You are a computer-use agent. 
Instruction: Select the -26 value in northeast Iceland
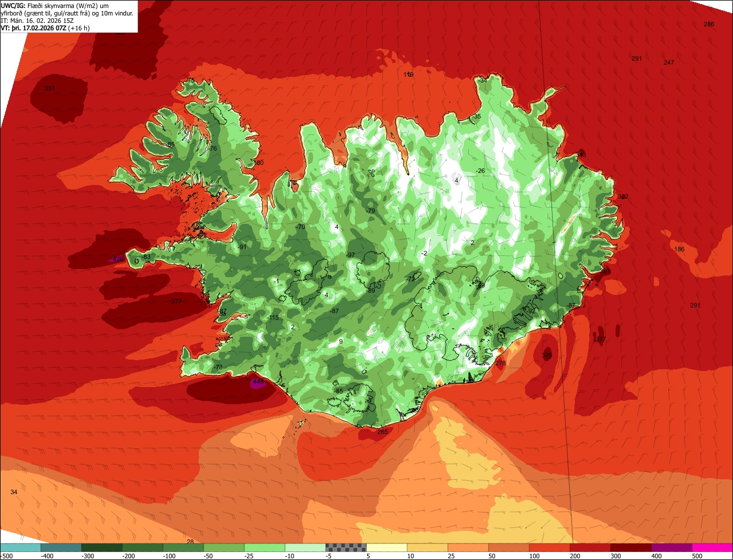point(480,171)
